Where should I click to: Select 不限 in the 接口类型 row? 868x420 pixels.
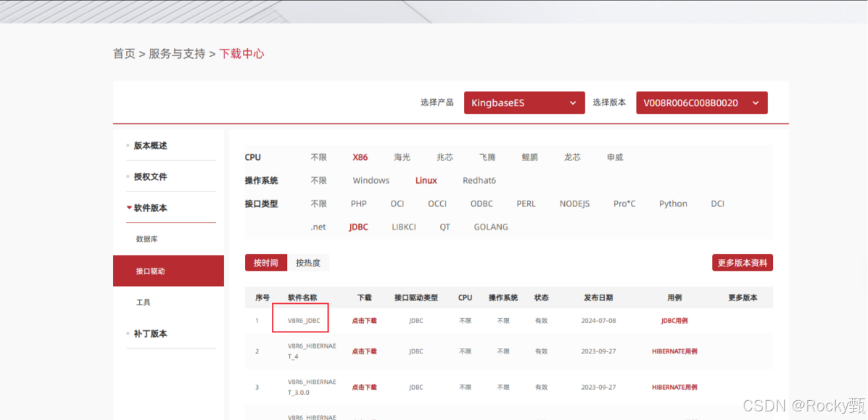(319, 203)
